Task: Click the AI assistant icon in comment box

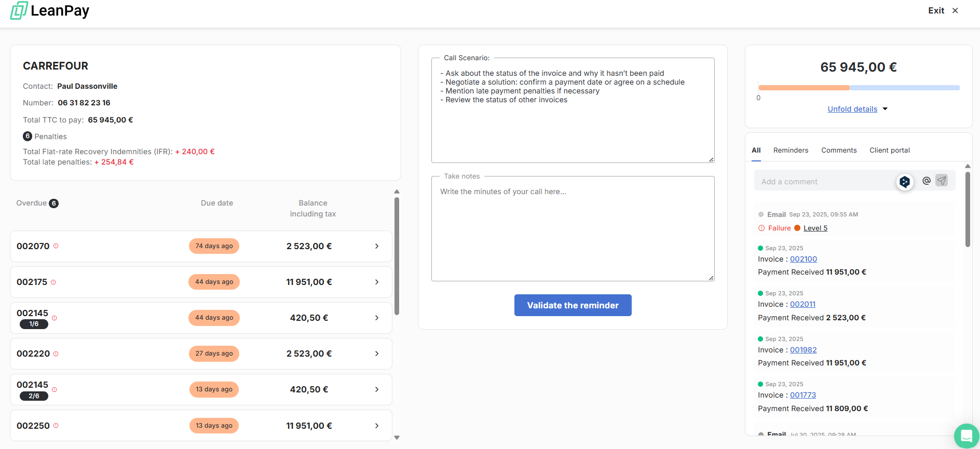Action: (905, 182)
